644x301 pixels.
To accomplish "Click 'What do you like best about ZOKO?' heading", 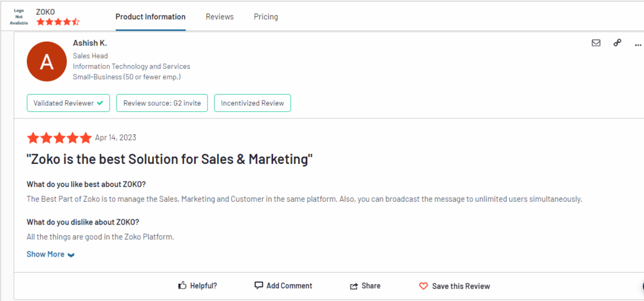I will tap(86, 184).
